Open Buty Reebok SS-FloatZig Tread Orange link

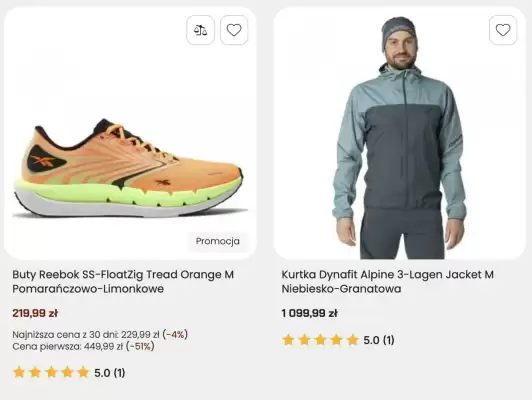point(123,281)
